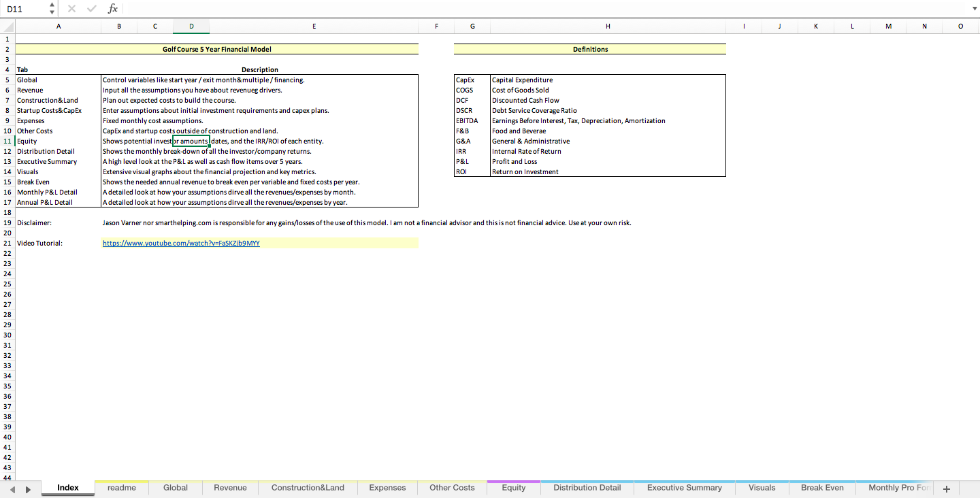Switch to the Distribution Detail sheet

587,488
